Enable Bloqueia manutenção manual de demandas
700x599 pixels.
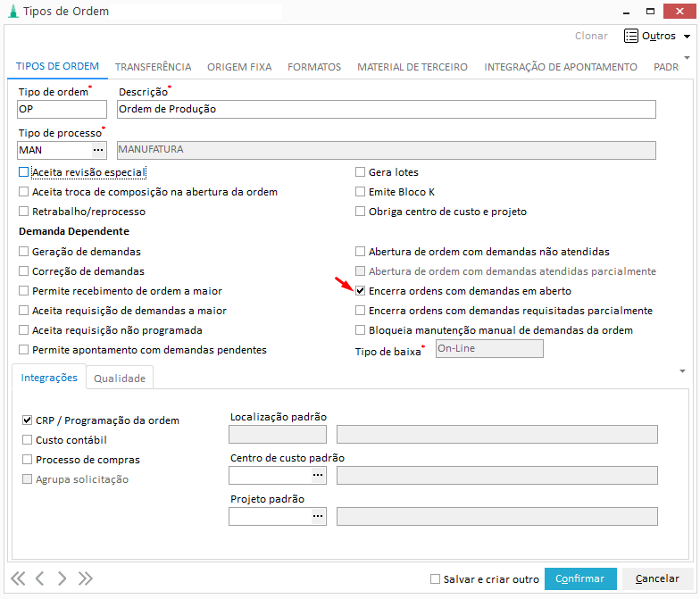coord(361,330)
